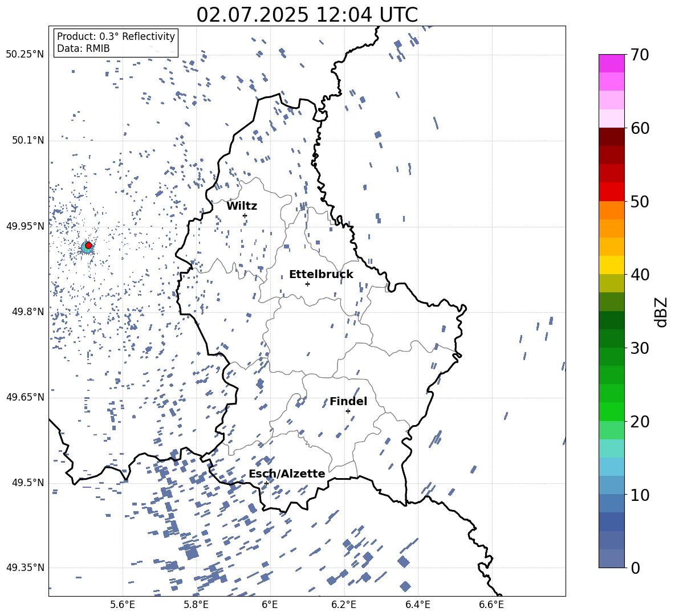Click the 50 tick label on colorbar
Screen dimensions: 675x616
point(640,201)
